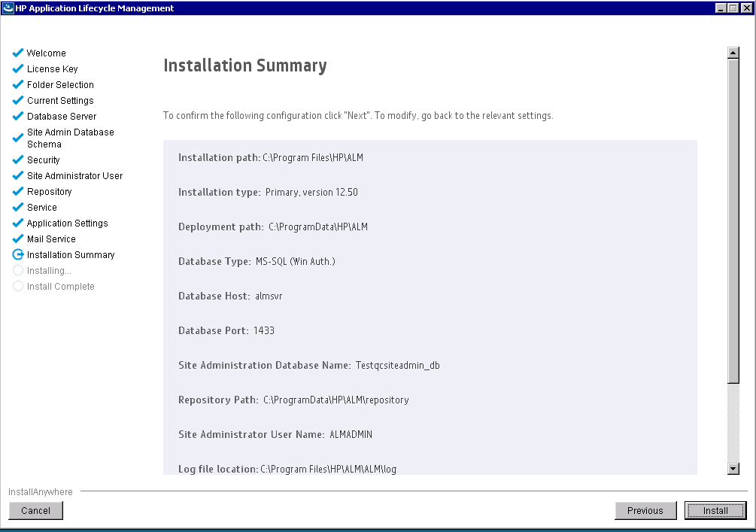The height and width of the screenshot is (532, 756).
Task: Click the confirm configuration instruction text
Action: pyautogui.click(x=358, y=116)
